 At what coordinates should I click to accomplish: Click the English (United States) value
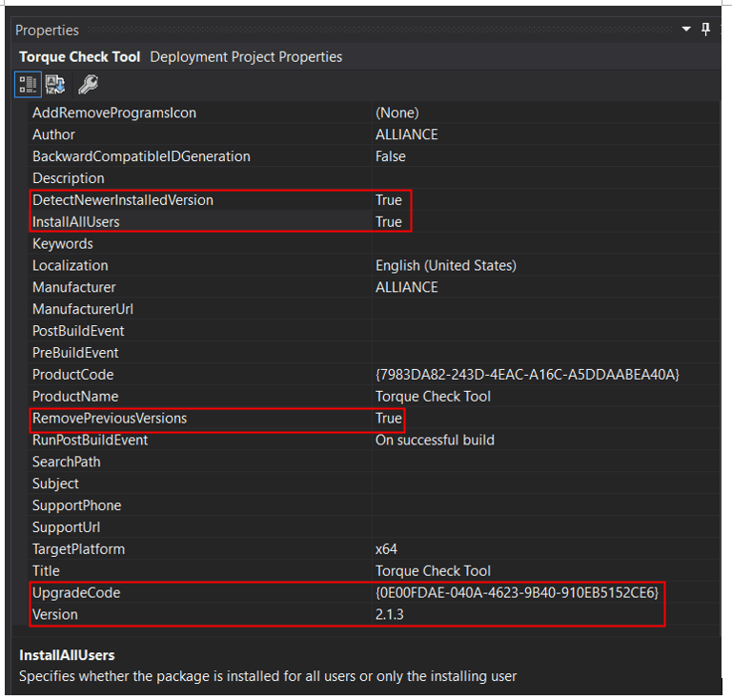446,266
